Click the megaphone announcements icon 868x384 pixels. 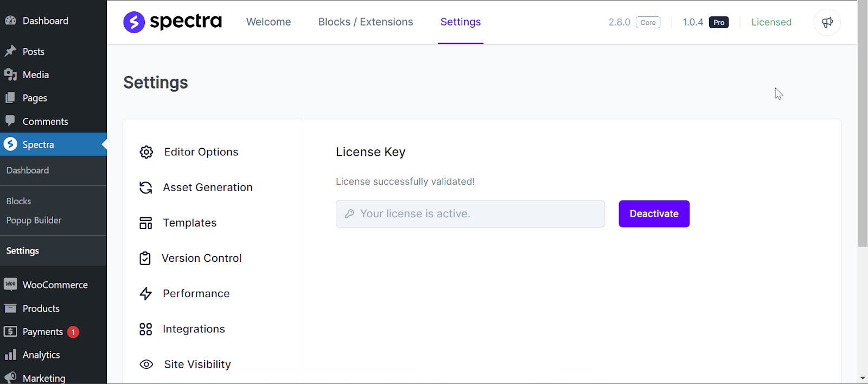pyautogui.click(x=827, y=22)
